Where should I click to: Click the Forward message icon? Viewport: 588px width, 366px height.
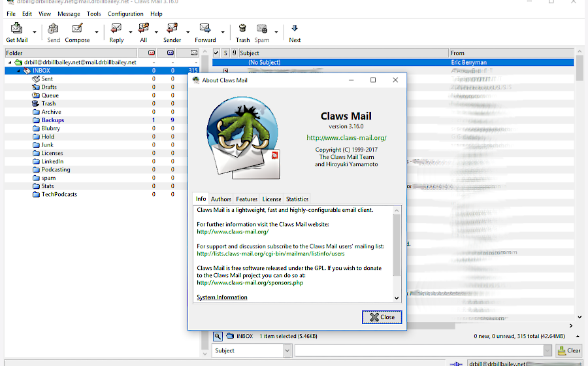[205, 33]
